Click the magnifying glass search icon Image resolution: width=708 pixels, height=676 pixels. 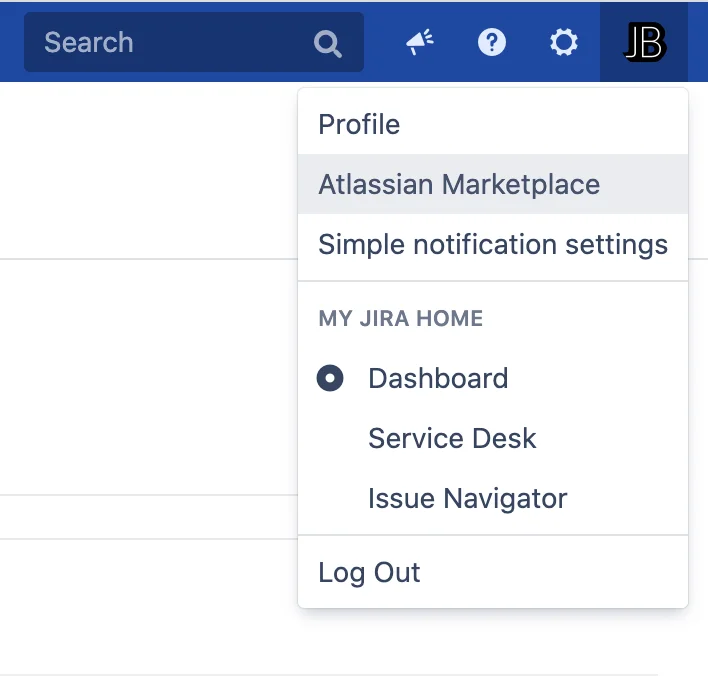pos(327,43)
